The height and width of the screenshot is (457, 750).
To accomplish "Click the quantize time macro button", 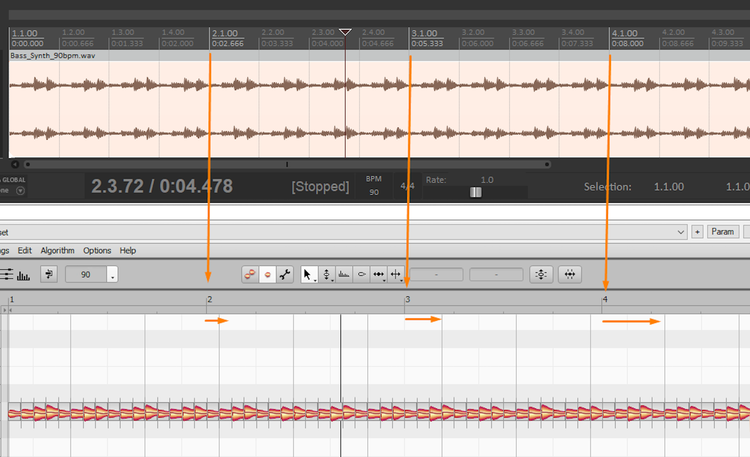I will (x=570, y=274).
